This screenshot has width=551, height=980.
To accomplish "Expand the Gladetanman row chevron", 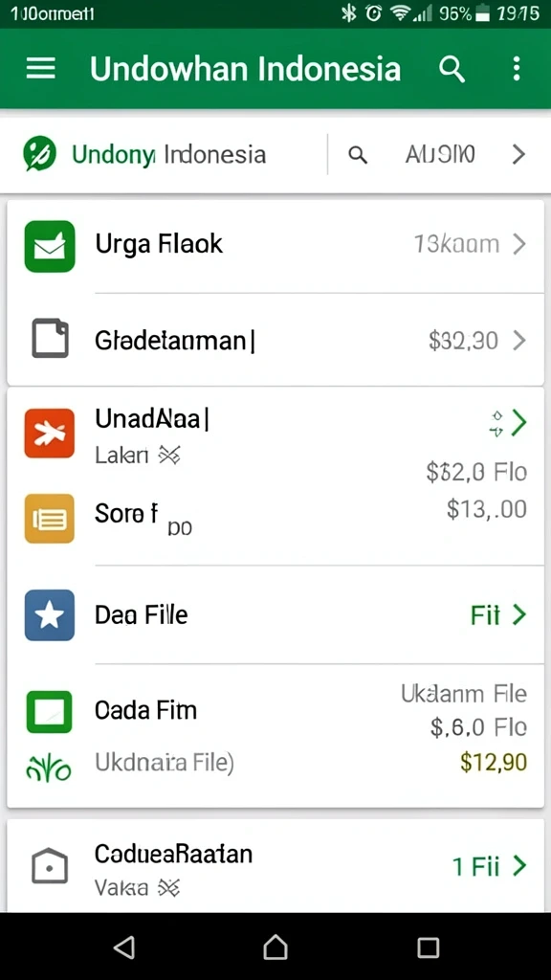I will (519, 341).
